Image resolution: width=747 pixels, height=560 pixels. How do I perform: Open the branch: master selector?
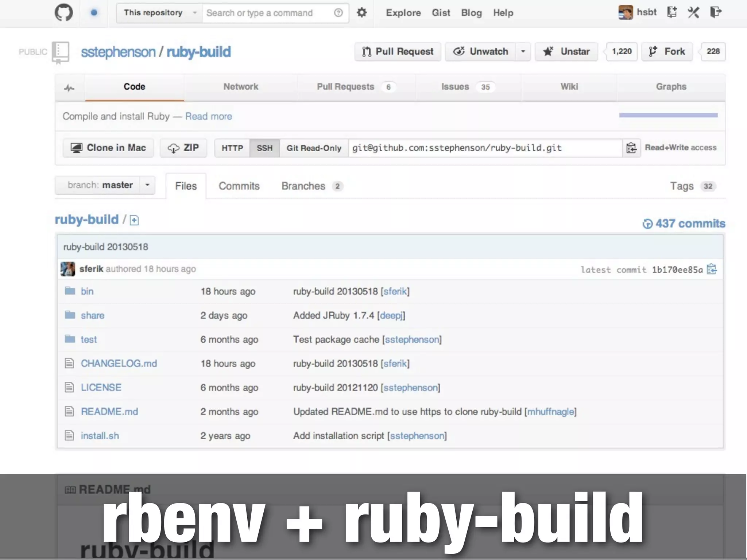(x=105, y=185)
